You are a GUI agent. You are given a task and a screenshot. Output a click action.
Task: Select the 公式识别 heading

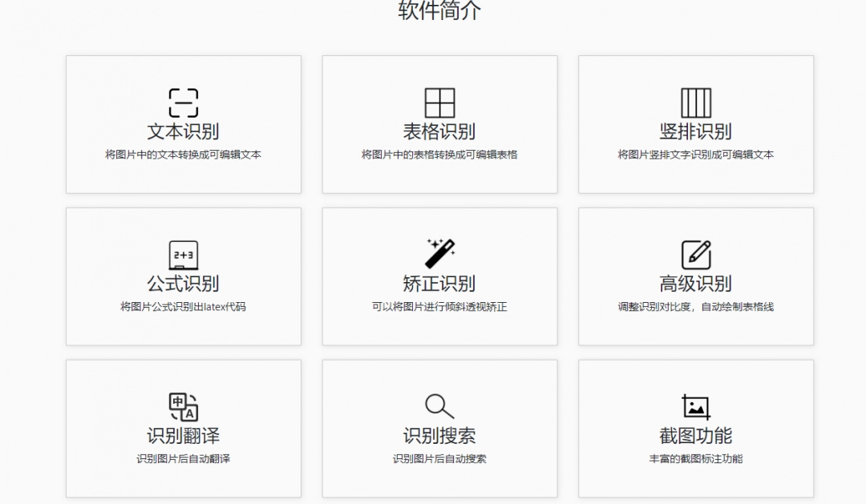183,284
